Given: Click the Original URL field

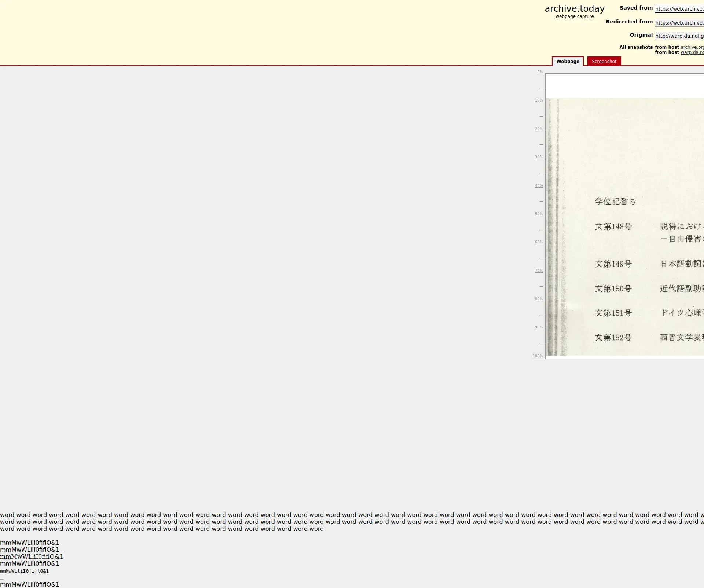Looking at the screenshot, I should point(679,36).
